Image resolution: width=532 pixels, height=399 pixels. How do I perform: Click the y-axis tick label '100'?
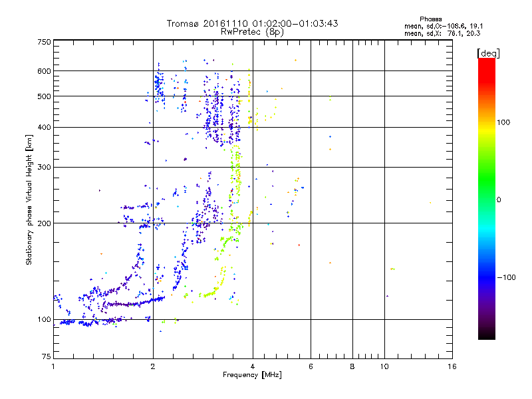pos(44,319)
